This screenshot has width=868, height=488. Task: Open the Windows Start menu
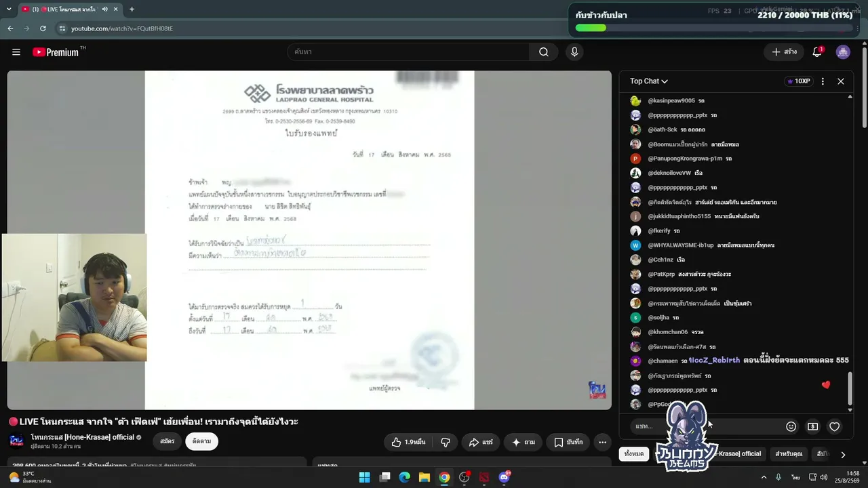(x=365, y=477)
